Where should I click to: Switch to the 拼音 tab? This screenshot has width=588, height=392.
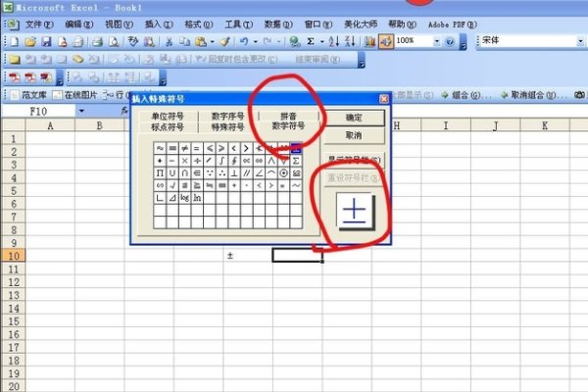[x=288, y=116]
